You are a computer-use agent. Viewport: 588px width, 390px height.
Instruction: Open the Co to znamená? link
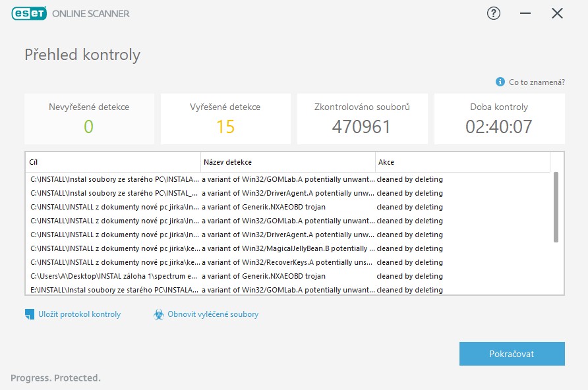(537, 82)
